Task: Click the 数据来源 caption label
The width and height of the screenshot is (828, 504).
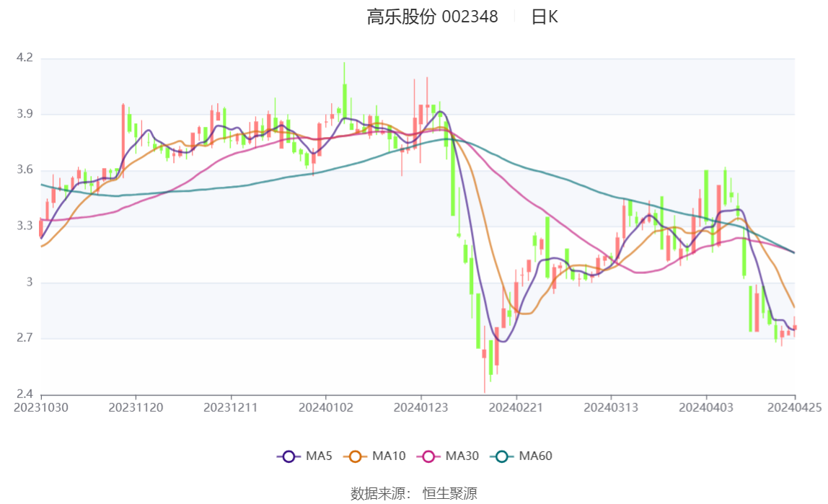Action: click(x=380, y=493)
